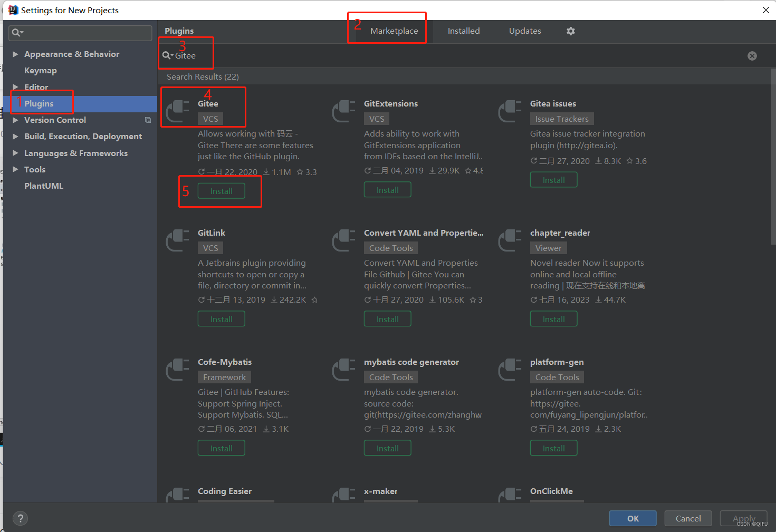Open the Cofe-Mybatis plugin title
This screenshot has width=776, height=532.
[225, 362]
